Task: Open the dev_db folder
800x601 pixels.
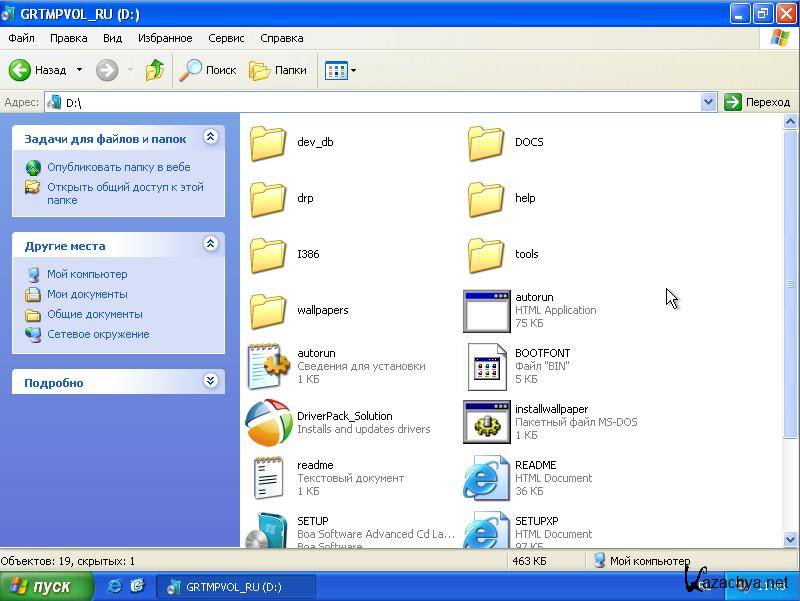Action: click(x=269, y=142)
